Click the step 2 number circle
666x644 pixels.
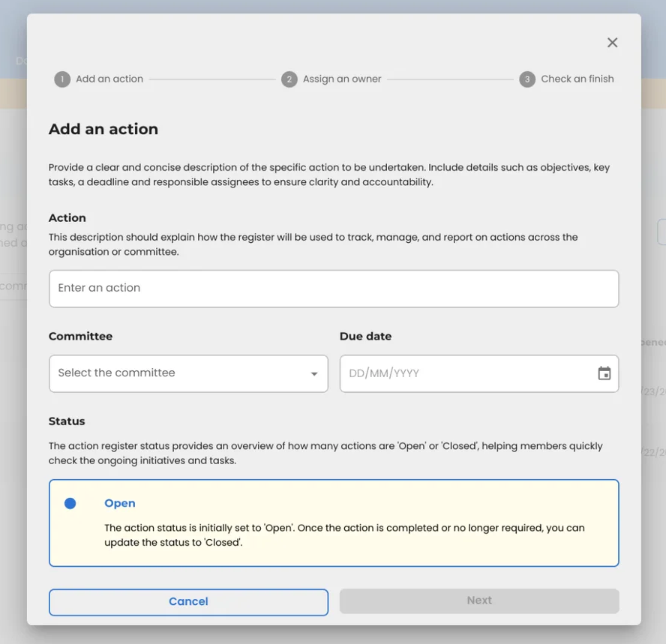289,79
